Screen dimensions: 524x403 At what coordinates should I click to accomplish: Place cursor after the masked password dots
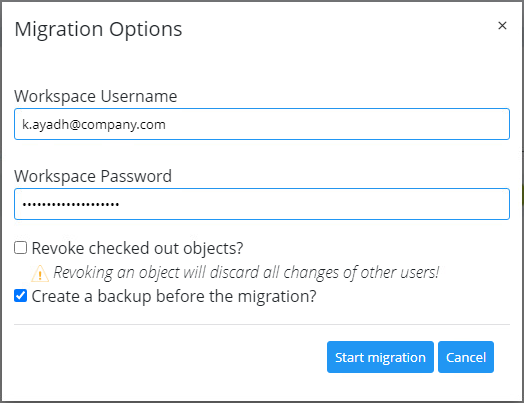pos(120,204)
